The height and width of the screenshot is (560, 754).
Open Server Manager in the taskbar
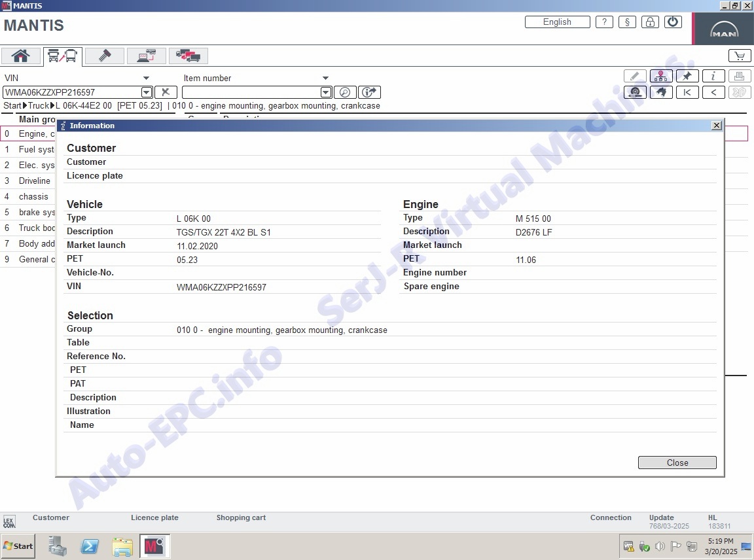point(58,546)
